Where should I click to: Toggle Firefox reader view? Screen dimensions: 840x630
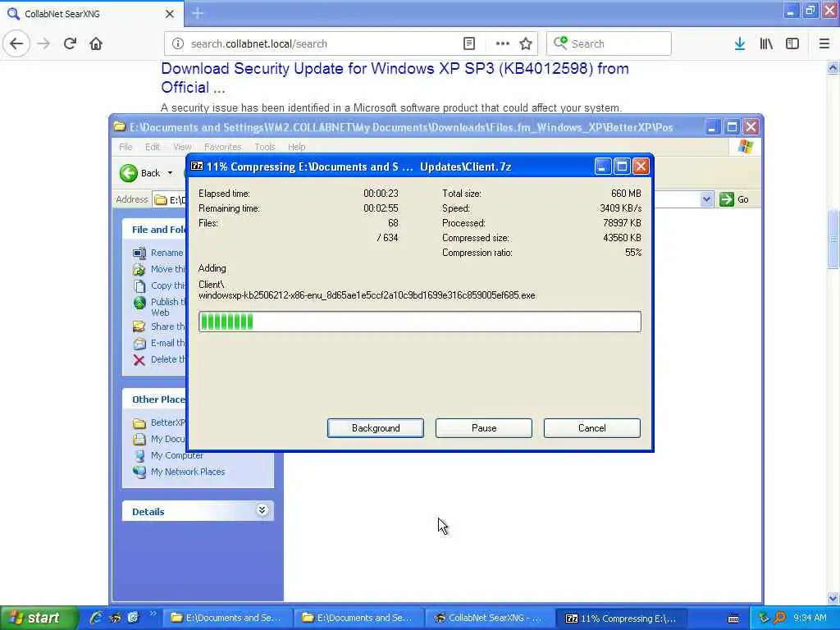point(468,43)
